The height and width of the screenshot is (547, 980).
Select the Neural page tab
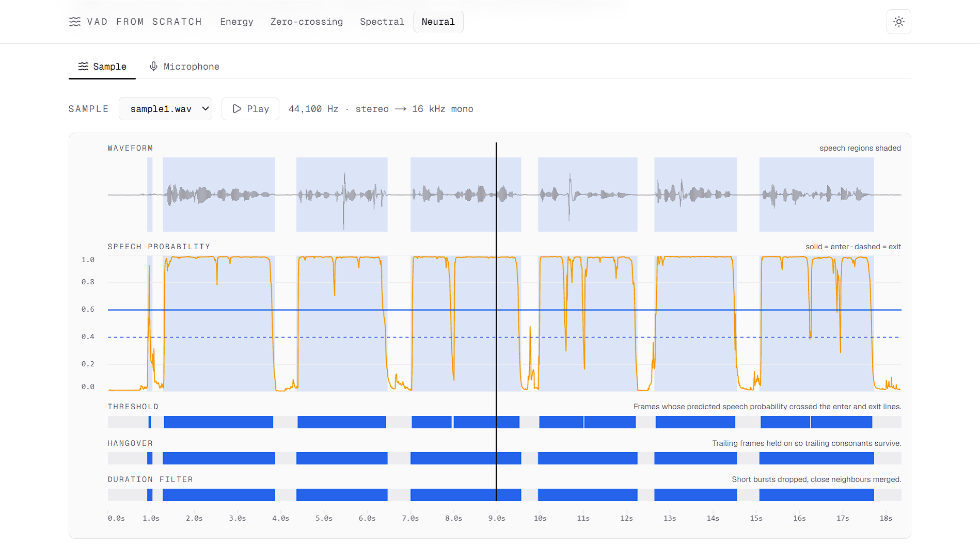coord(438,22)
